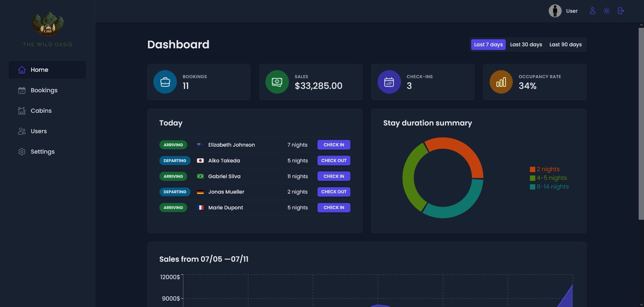Open the Cabins page

pyautogui.click(x=47, y=111)
